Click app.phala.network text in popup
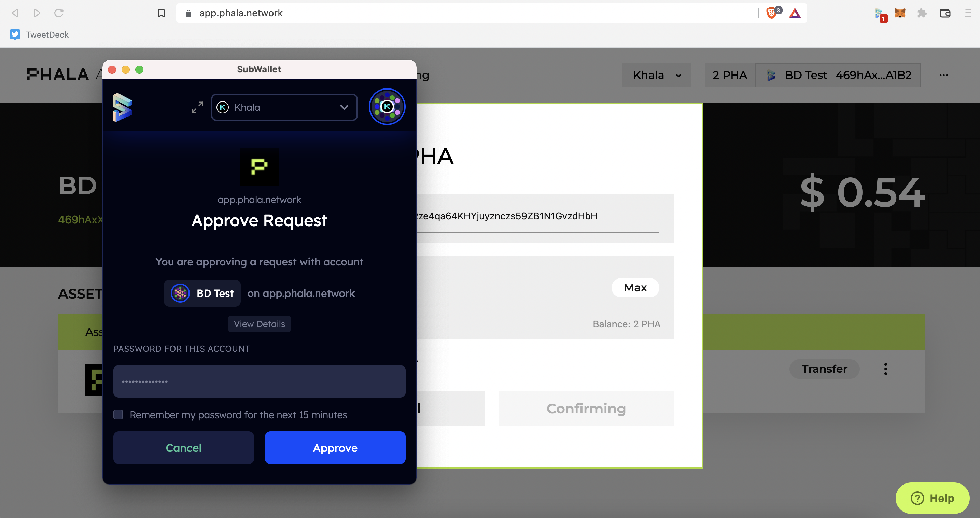Viewport: 980px width, 518px height. click(x=259, y=200)
